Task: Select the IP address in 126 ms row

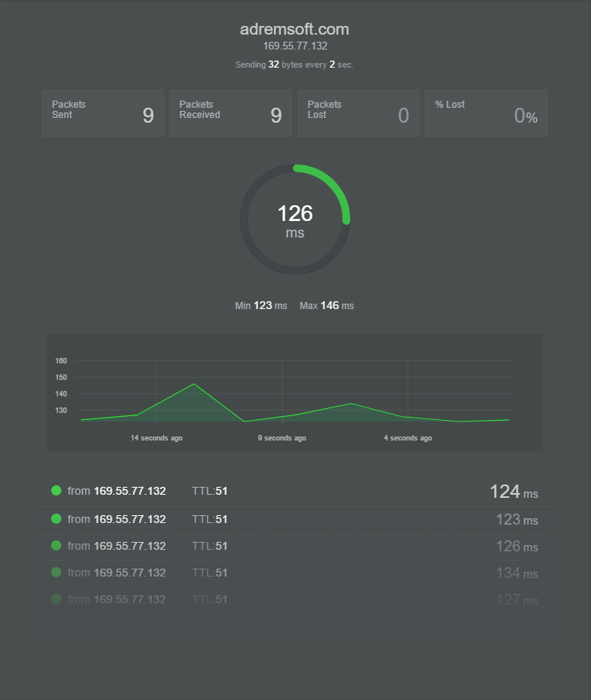Action: click(130, 546)
